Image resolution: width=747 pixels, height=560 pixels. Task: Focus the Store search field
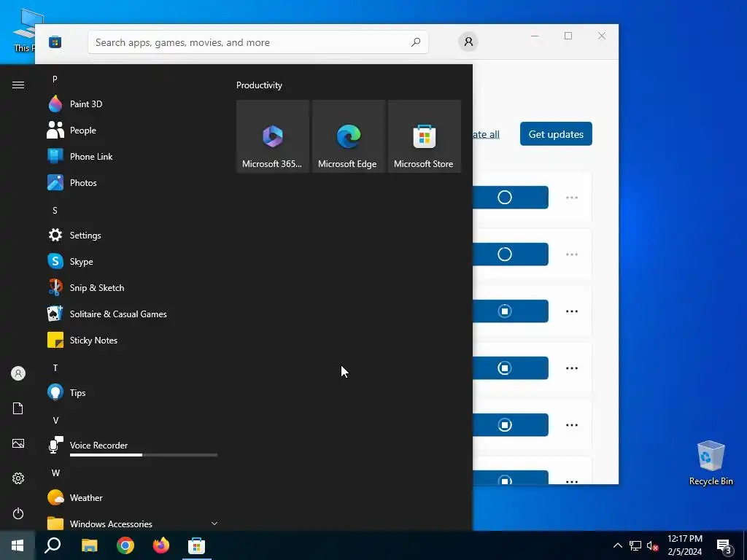pos(258,42)
